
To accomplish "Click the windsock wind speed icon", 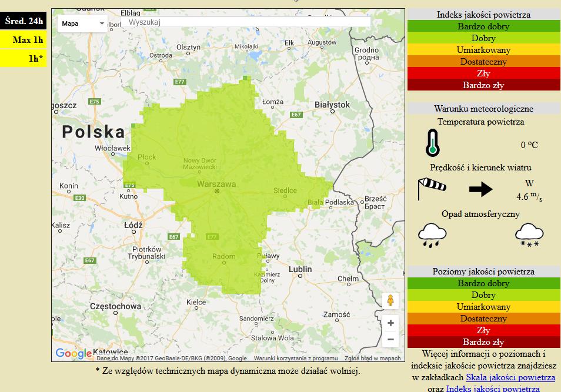I will tap(432, 189).
